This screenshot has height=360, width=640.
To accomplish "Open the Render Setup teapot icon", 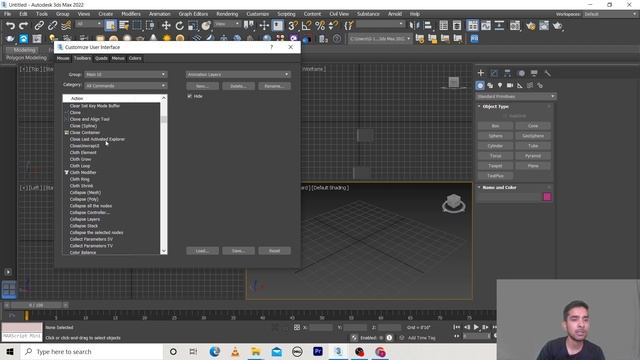I will (x=531, y=26).
